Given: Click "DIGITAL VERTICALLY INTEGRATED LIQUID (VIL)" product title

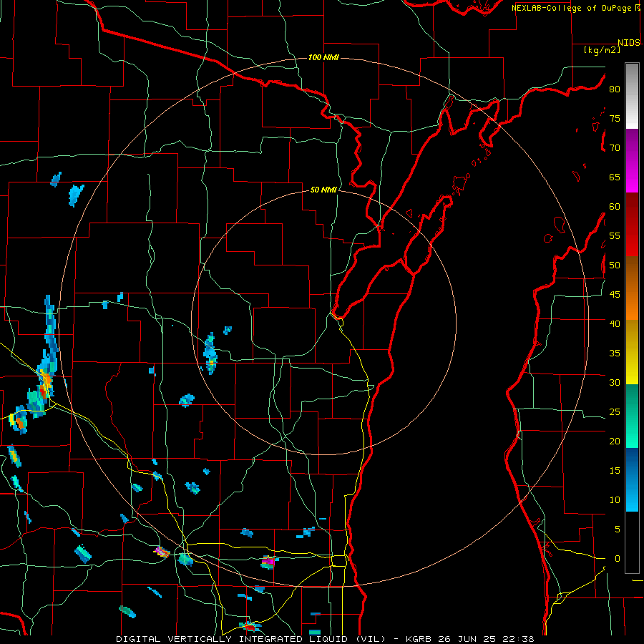Looking at the screenshot, I should [250, 639].
